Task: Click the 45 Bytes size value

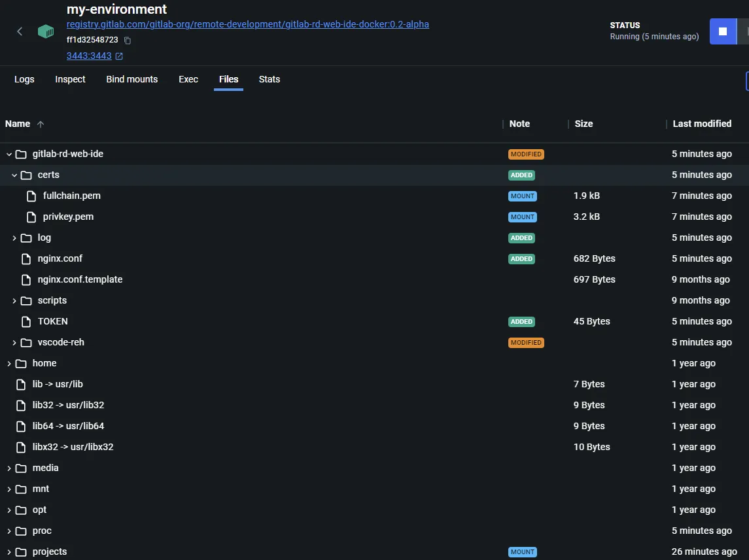Action: click(591, 322)
